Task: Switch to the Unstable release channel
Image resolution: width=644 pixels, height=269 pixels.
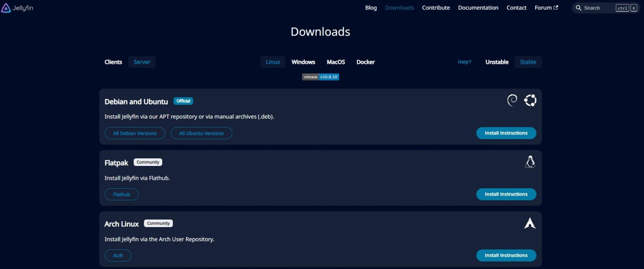Action: [x=496, y=62]
